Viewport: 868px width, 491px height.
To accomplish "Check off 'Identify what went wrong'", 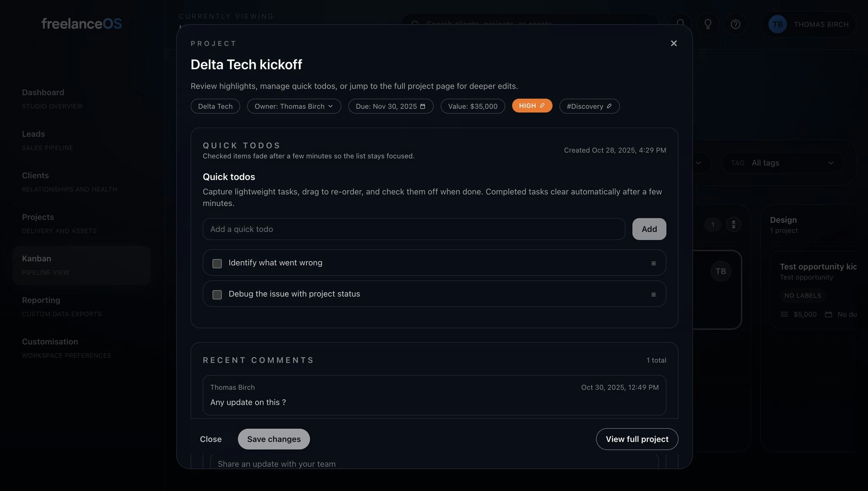I will [217, 263].
